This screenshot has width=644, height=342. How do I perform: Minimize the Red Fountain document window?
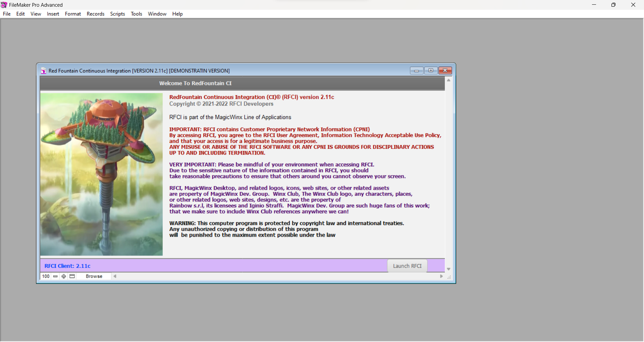tap(417, 71)
